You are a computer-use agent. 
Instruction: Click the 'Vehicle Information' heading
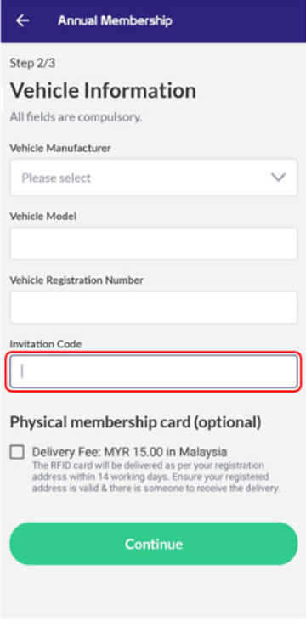(103, 90)
